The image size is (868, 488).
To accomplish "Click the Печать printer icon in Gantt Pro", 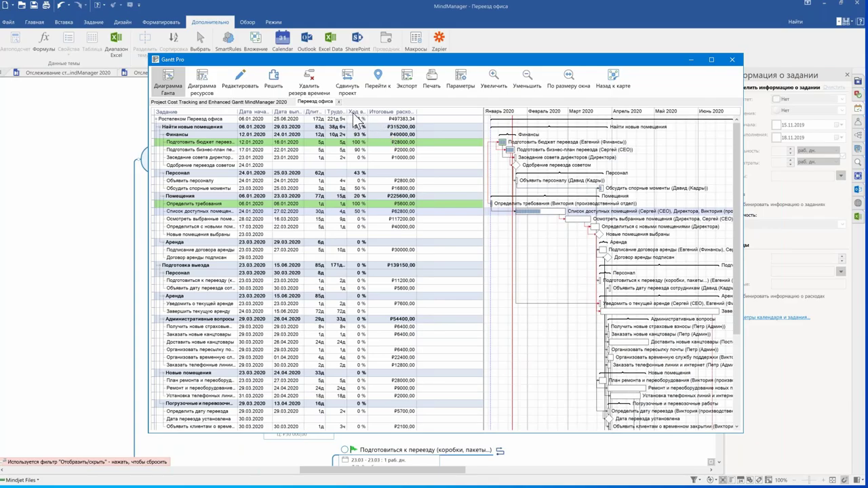I will pos(431,75).
